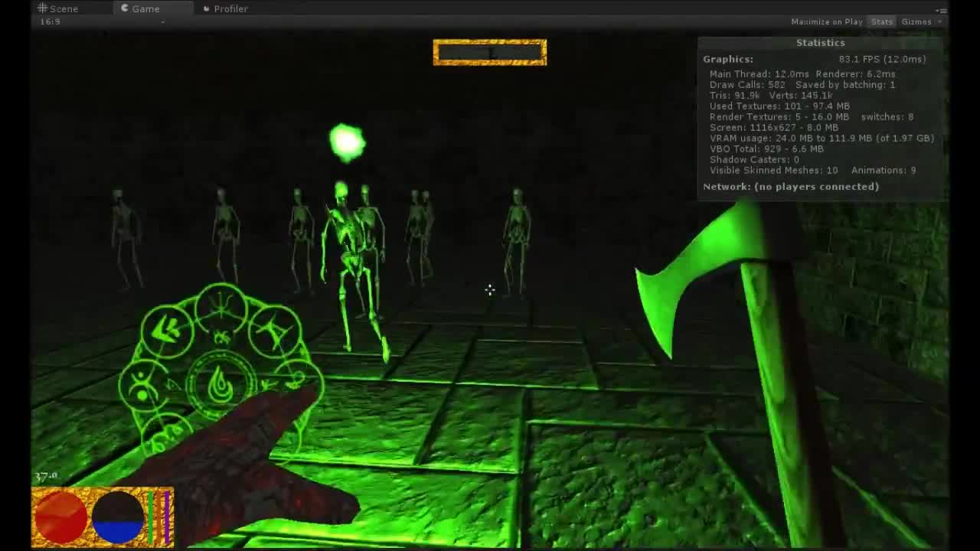Toggle Gizmos visibility
Screen dimensions: 980x551
916,21
